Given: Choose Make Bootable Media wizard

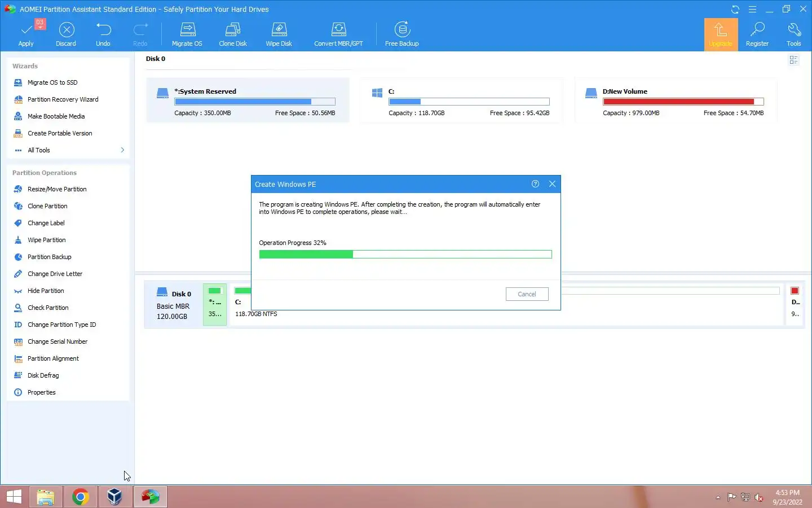Looking at the screenshot, I should [x=56, y=116].
